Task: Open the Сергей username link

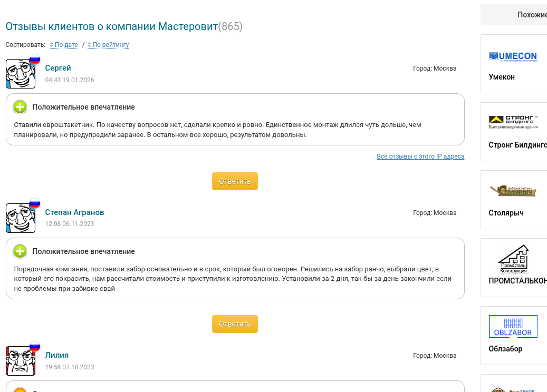Action: pos(58,68)
